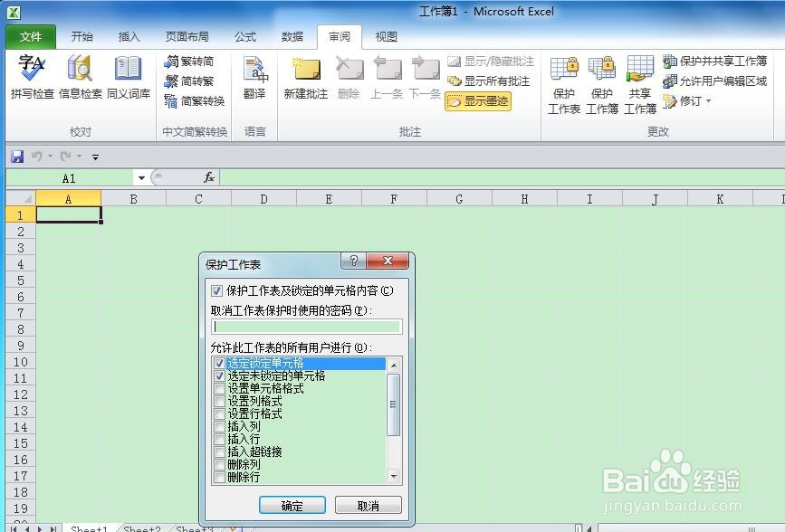This screenshot has width=785, height=532.
Task: Open 简繁转换 conversion options
Action: point(195,101)
